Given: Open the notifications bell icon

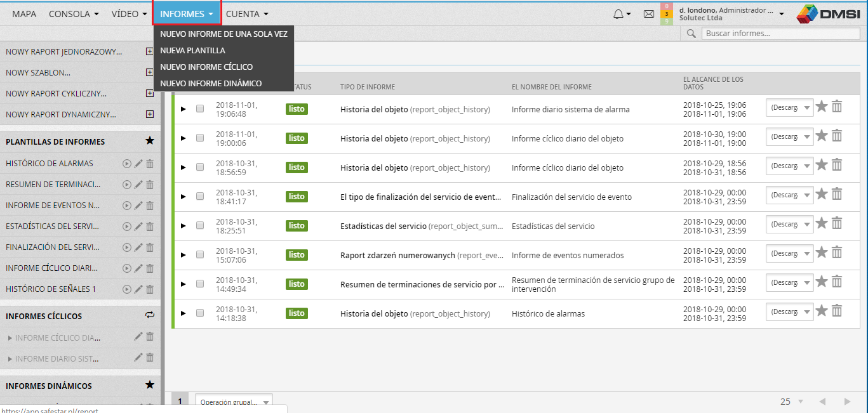Looking at the screenshot, I should coord(618,13).
